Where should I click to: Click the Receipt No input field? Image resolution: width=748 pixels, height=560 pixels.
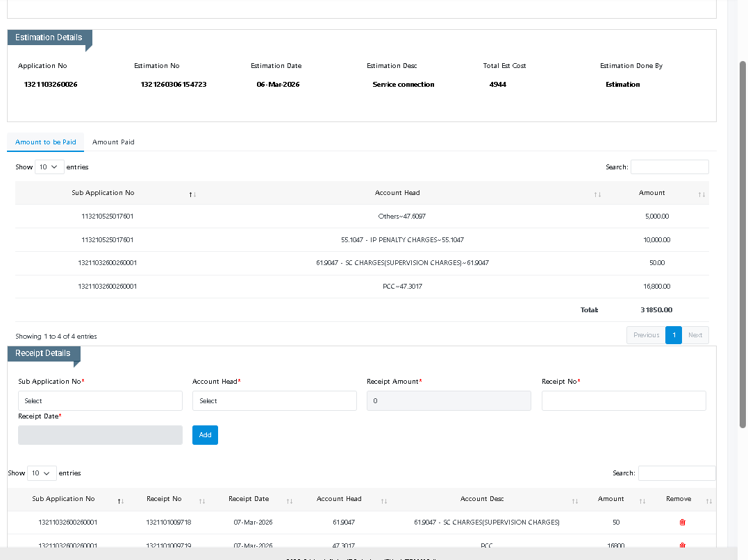[624, 401]
